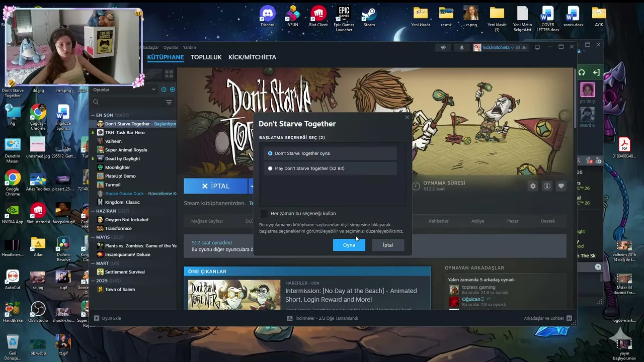Click the dialog İptal button
Image resolution: width=644 pixels, height=362 pixels.
pos(388,245)
